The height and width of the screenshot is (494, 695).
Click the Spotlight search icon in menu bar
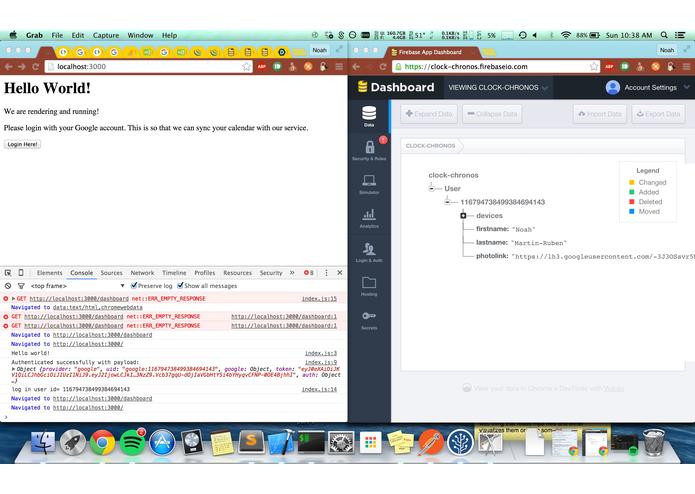point(664,35)
